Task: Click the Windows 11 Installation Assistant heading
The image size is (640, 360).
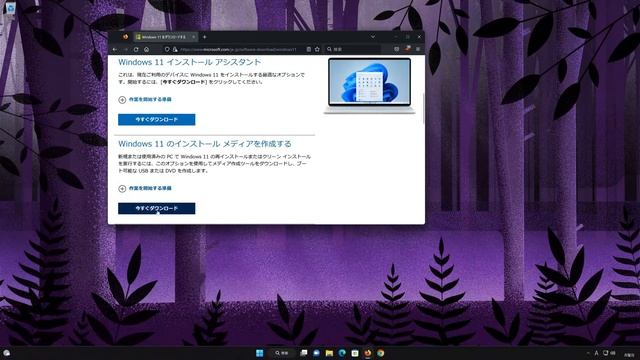Action: [189, 62]
